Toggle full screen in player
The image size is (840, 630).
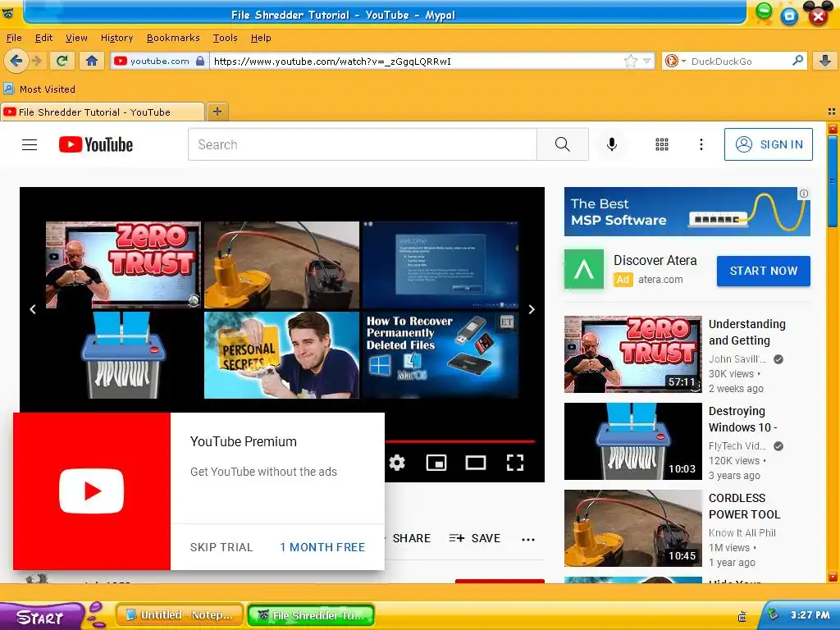tap(515, 463)
